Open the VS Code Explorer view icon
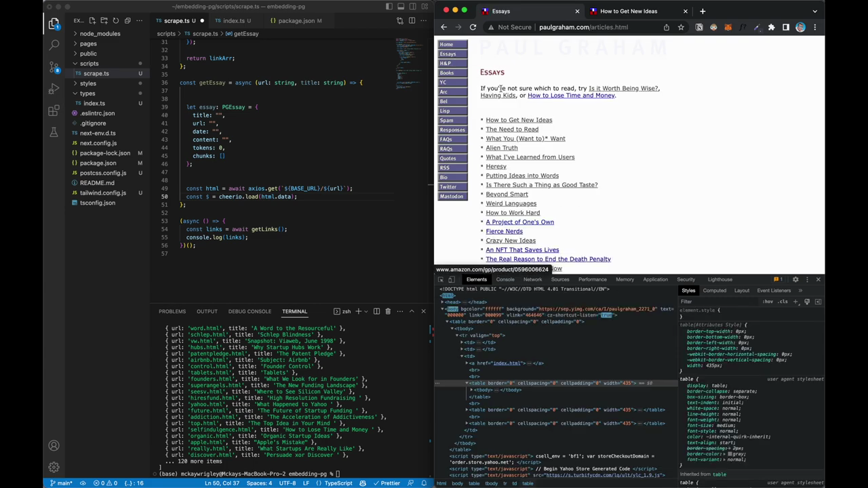Screen dimensions: 868x488 click(54, 24)
